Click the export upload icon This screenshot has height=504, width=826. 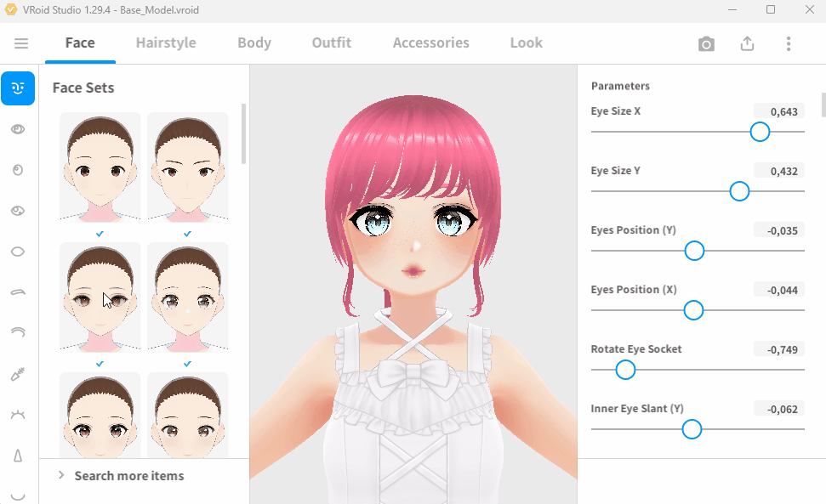point(747,44)
